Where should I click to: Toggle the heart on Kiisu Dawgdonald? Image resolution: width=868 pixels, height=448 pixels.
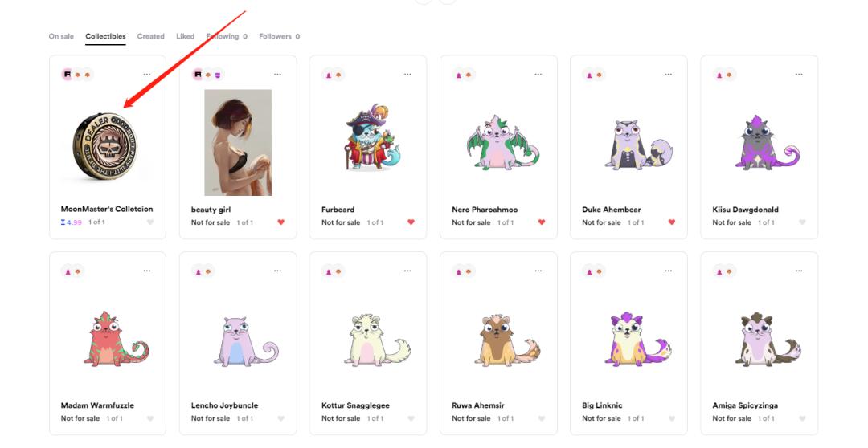tap(801, 222)
